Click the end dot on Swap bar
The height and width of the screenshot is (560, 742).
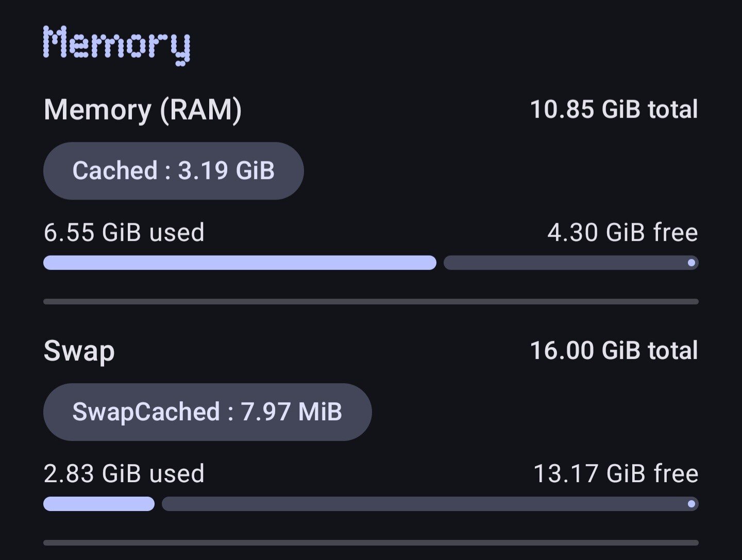pyautogui.click(x=692, y=504)
